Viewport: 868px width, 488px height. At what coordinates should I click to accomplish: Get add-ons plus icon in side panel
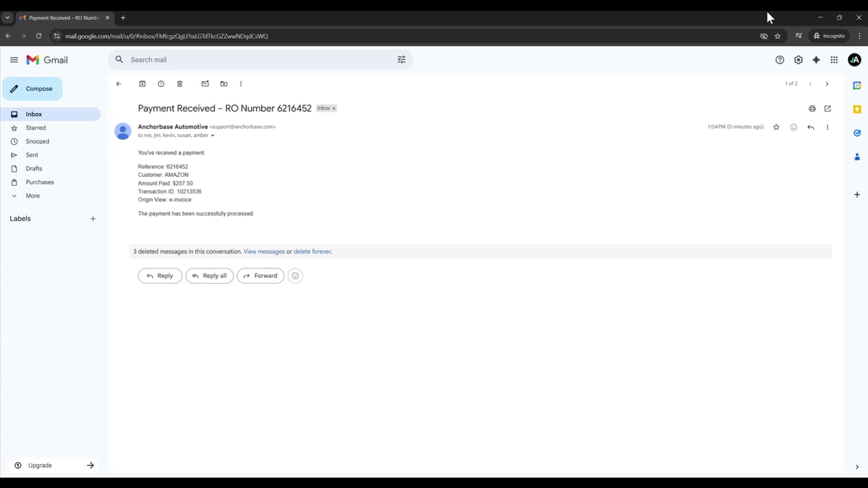click(857, 195)
